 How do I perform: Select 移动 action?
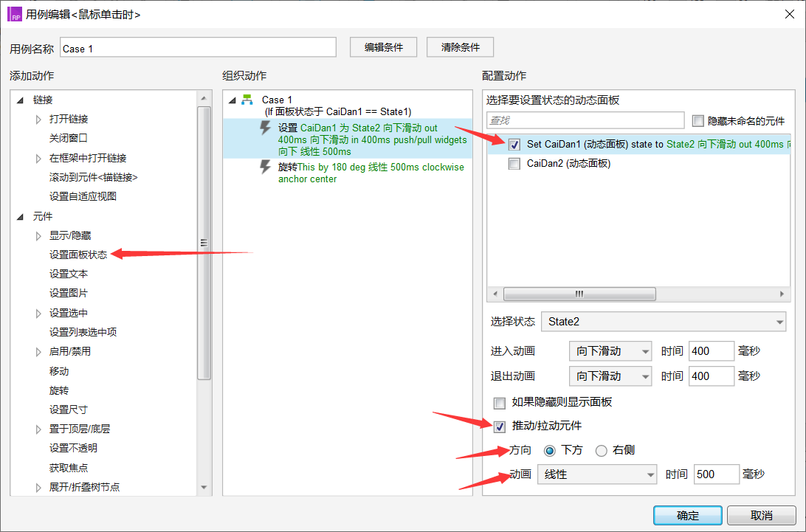tap(58, 371)
